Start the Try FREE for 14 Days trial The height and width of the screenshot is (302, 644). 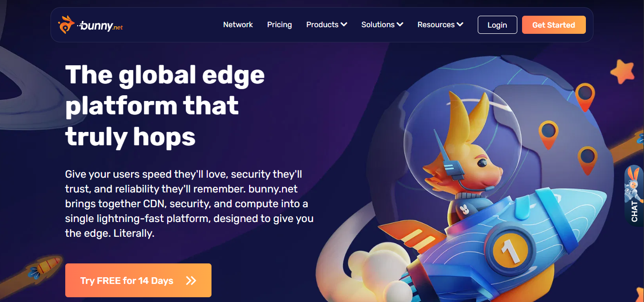[138, 281]
